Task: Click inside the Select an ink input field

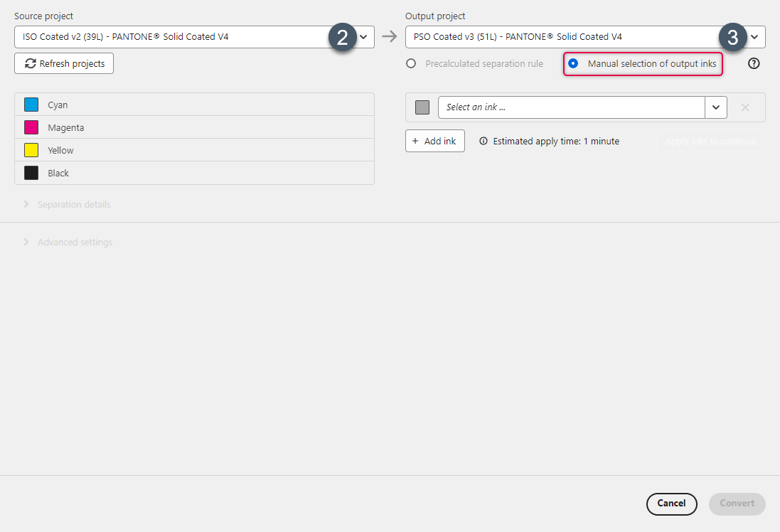Action: coord(569,107)
